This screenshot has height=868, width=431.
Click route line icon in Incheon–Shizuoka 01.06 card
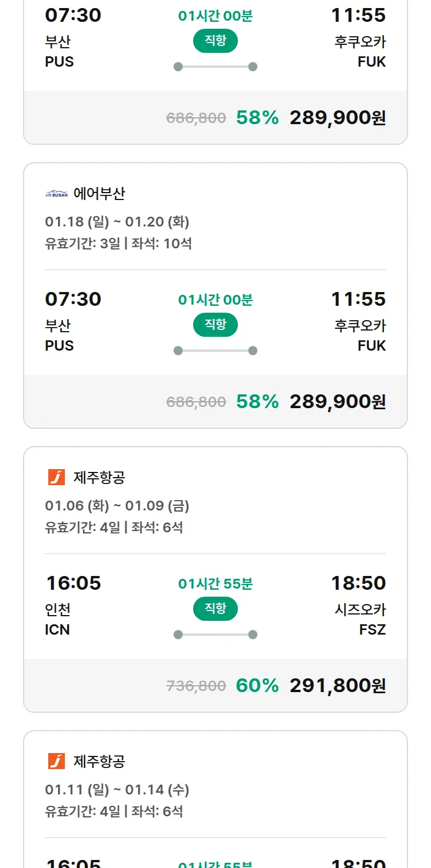tap(215, 635)
